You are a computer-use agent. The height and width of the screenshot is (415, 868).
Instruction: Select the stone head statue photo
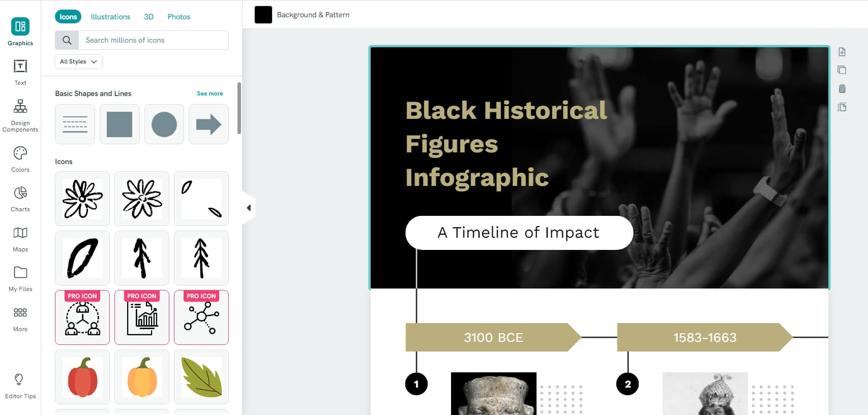coord(494,394)
